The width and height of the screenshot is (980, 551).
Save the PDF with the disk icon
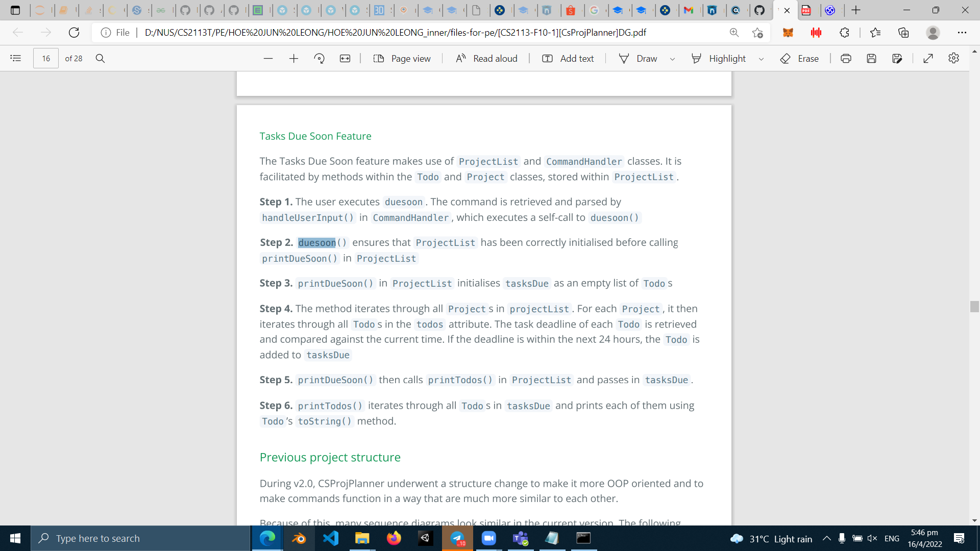click(x=871, y=59)
